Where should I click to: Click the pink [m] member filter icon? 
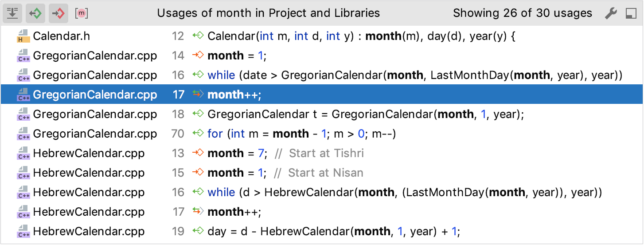tap(82, 13)
